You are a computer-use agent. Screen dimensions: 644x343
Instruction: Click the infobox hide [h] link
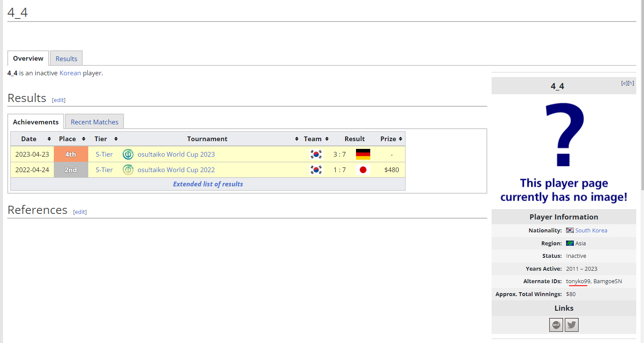coord(631,83)
